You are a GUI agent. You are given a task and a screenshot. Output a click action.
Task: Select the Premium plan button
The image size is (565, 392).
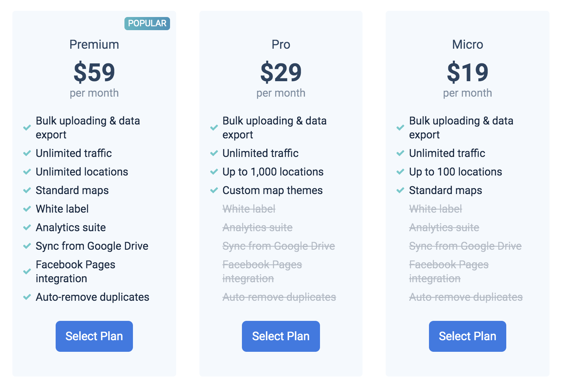click(x=94, y=336)
